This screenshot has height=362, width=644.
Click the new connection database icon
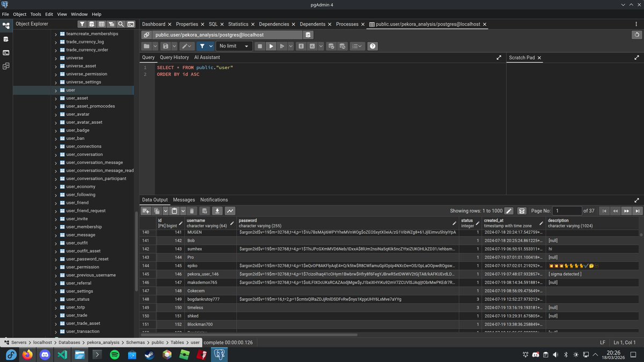[308, 35]
